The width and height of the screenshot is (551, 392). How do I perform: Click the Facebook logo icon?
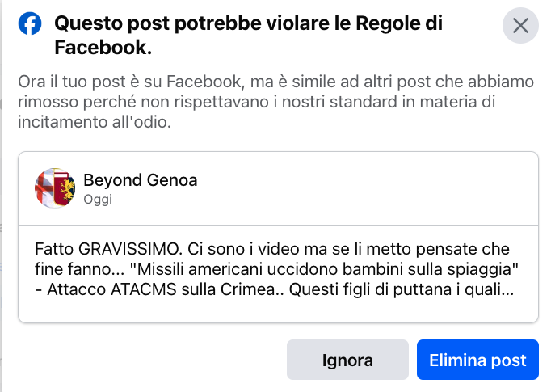tap(30, 24)
